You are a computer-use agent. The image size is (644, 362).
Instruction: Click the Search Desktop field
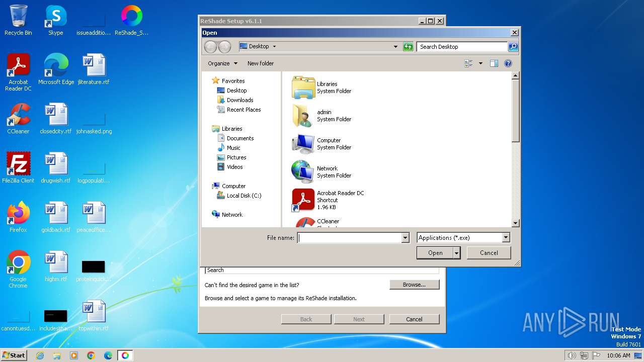point(462,47)
